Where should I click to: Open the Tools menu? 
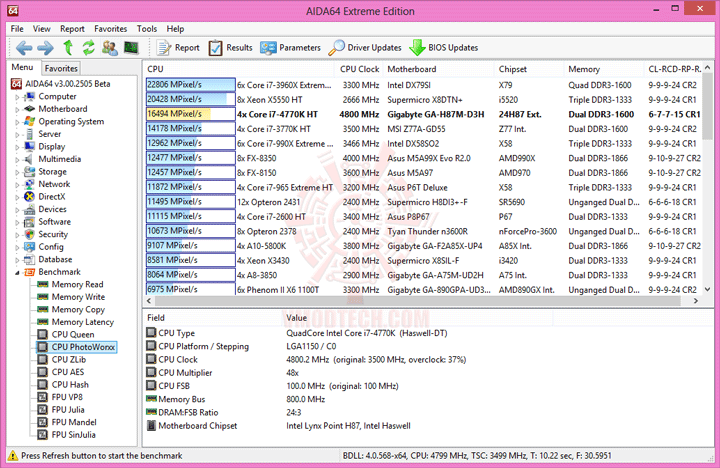click(x=147, y=28)
